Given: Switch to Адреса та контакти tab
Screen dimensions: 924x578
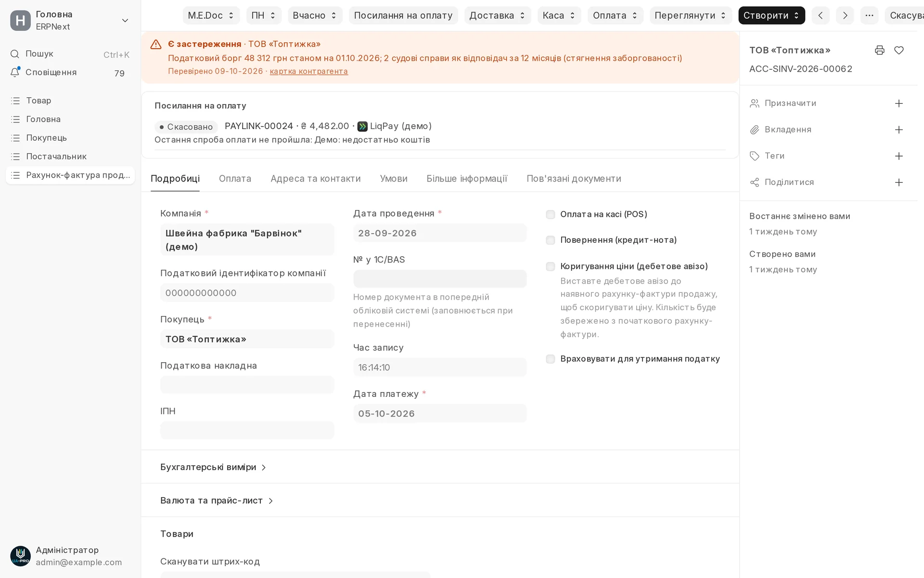Looking at the screenshot, I should [x=315, y=179].
